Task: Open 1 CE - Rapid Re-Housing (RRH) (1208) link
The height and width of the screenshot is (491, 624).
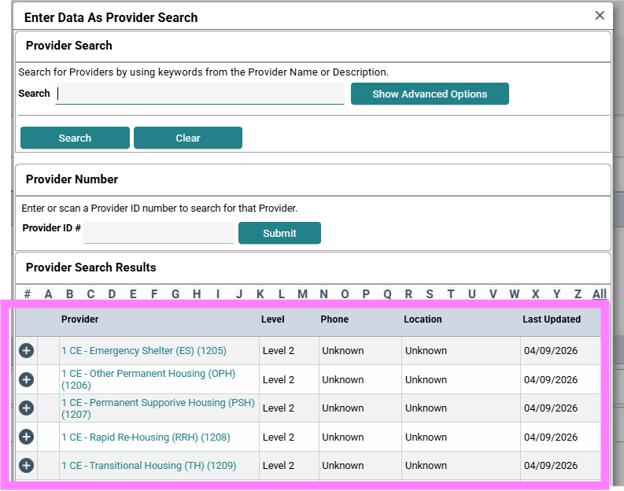Action: coord(146,437)
